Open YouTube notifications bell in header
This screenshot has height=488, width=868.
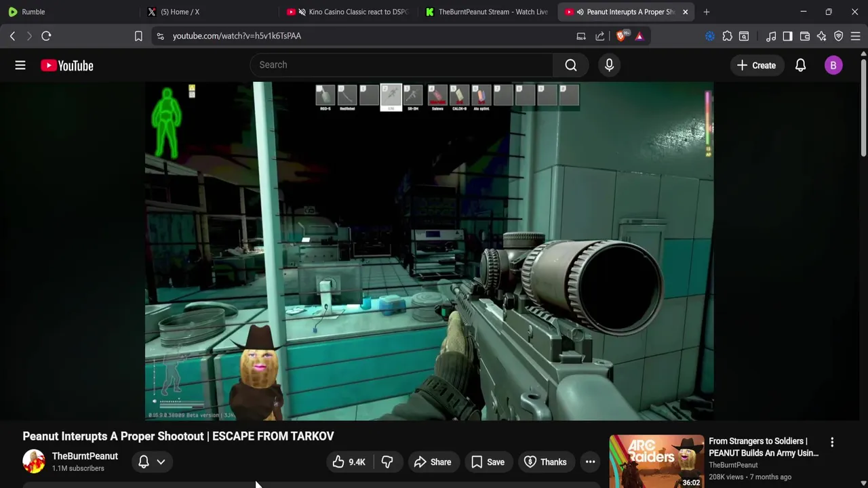tap(800, 65)
